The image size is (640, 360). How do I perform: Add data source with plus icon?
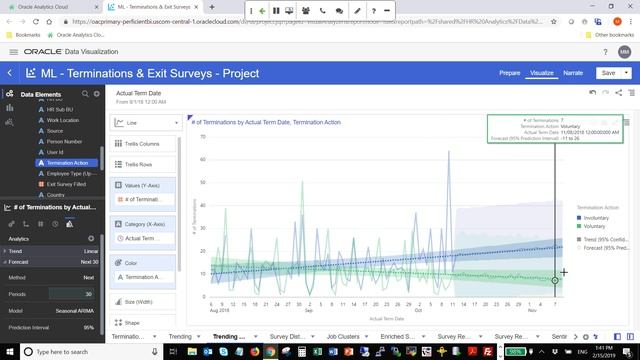click(x=97, y=94)
